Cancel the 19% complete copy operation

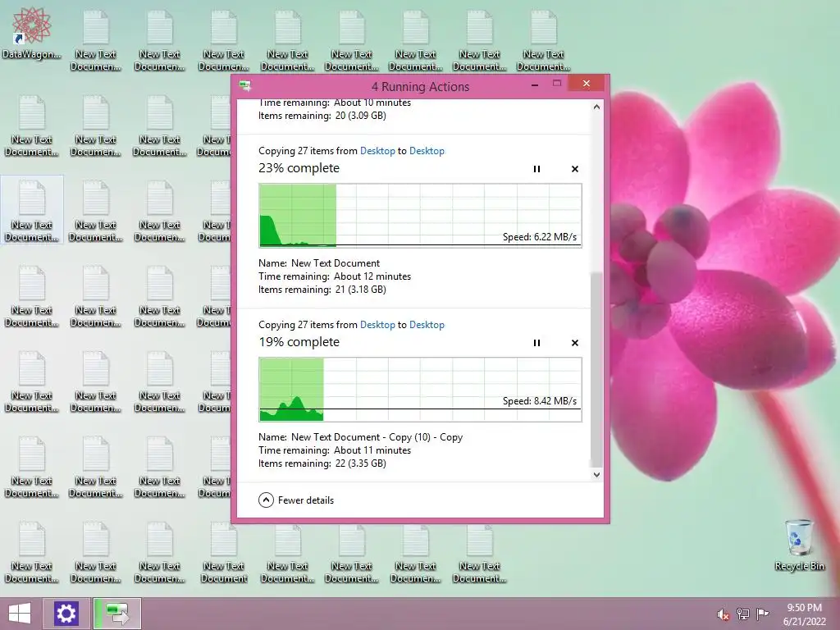pos(575,343)
